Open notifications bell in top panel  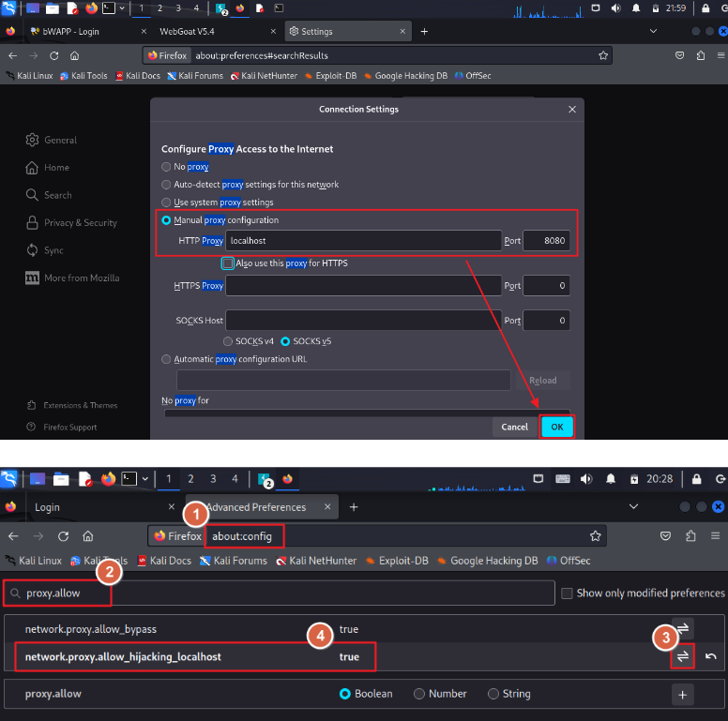click(x=636, y=8)
